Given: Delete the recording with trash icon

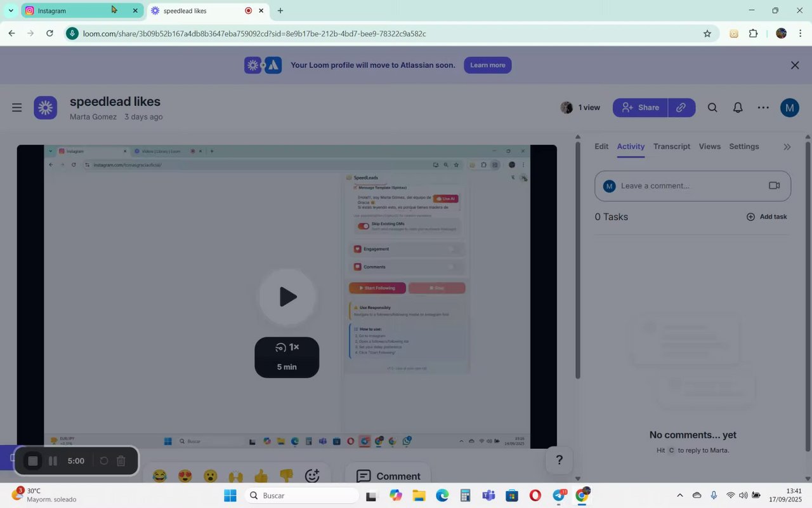Looking at the screenshot, I should pyautogui.click(x=121, y=461).
